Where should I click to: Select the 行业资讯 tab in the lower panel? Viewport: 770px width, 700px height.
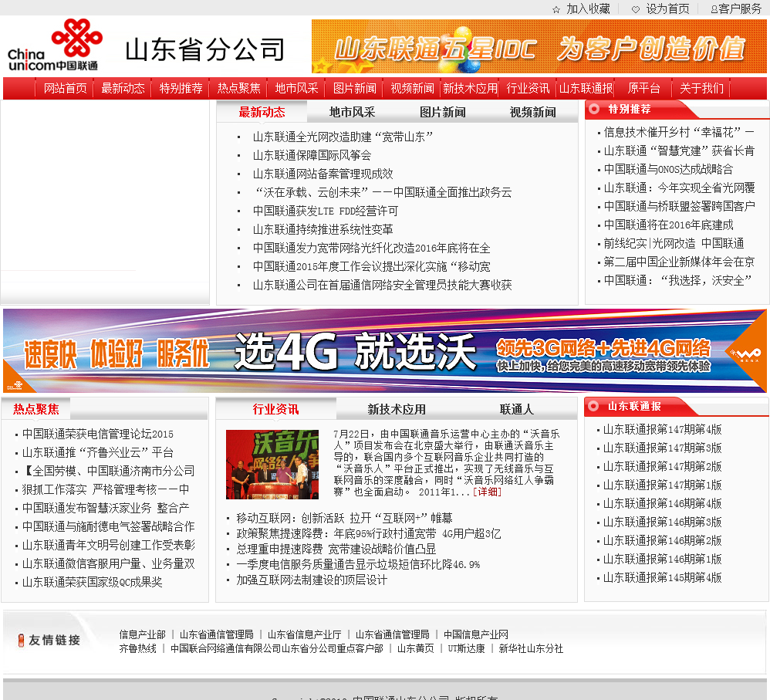(x=275, y=409)
